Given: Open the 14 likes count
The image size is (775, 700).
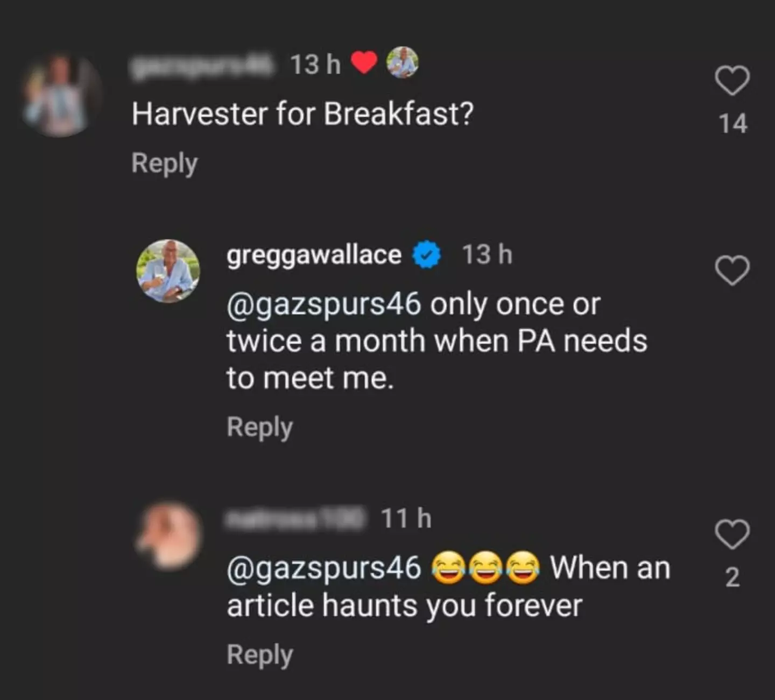Looking at the screenshot, I should pos(734,124).
